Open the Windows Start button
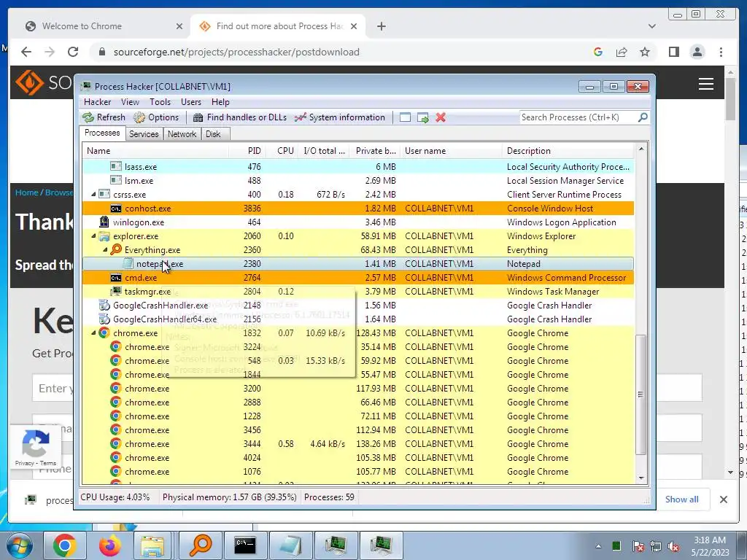 [x=19, y=545]
